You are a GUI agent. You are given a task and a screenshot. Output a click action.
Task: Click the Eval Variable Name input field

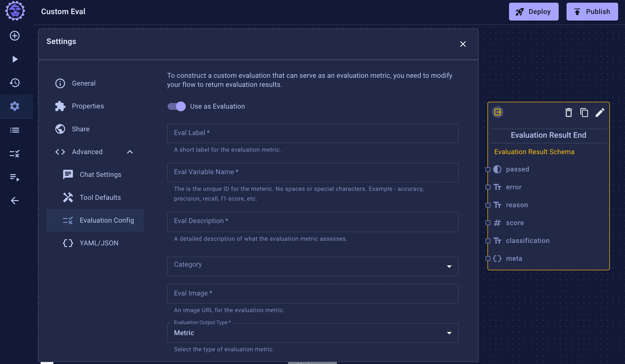pyautogui.click(x=312, y=172)
